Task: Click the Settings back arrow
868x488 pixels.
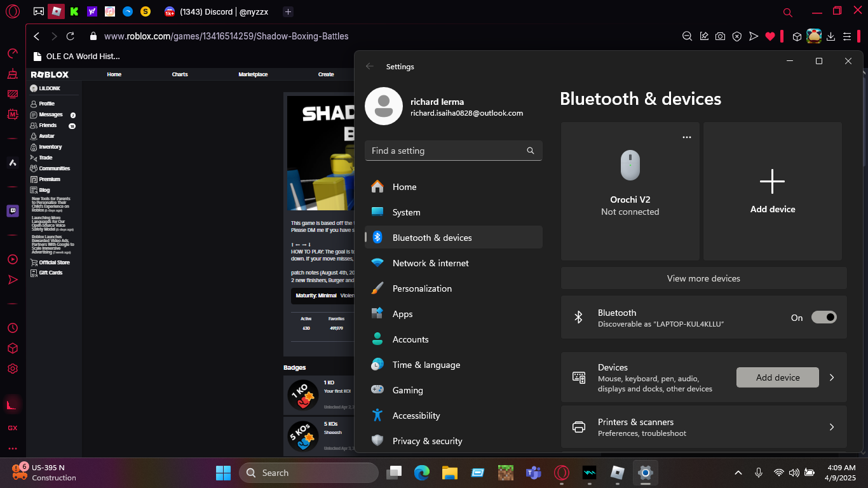Action: coord(370,66)
